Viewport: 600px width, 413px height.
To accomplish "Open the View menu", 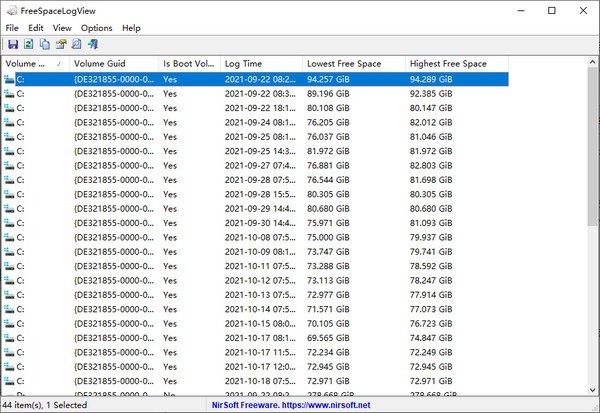I will coord(62,28).
